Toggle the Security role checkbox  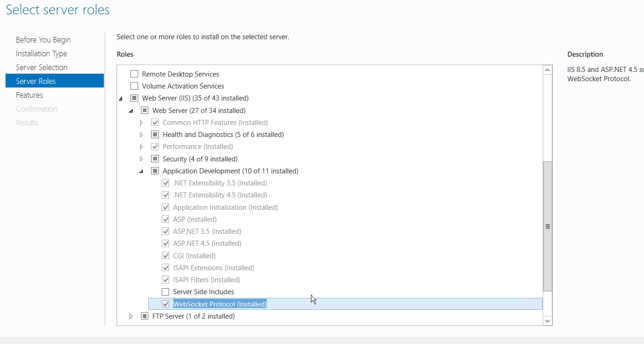point(155,159)
